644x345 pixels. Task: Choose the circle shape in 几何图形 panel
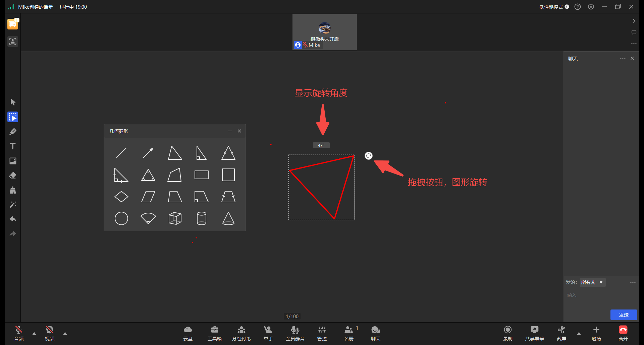[121, 218]
